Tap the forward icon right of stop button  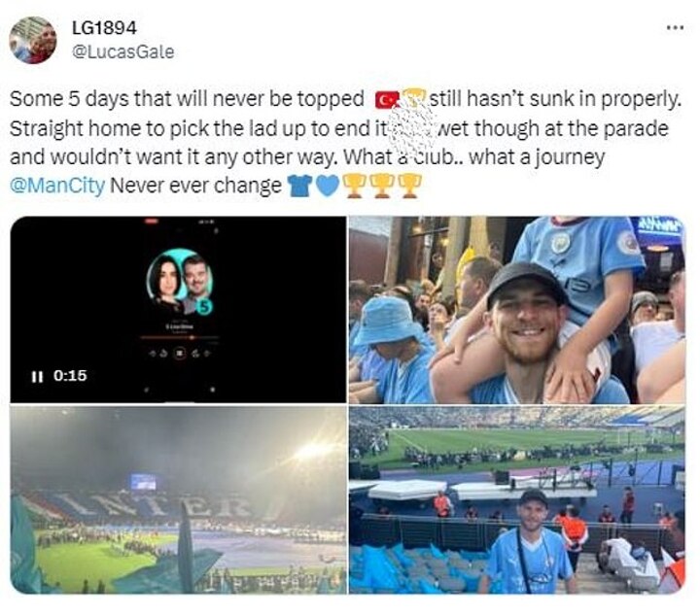[x=195, y=354]
